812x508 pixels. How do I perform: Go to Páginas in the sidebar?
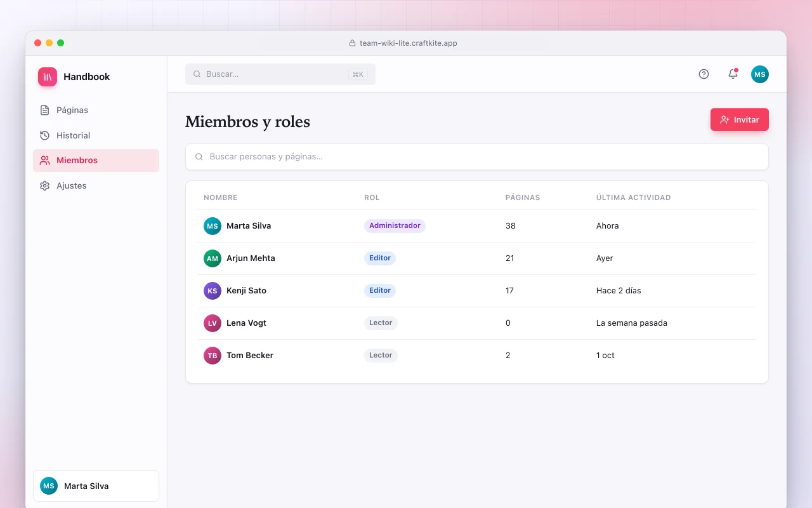96,110
